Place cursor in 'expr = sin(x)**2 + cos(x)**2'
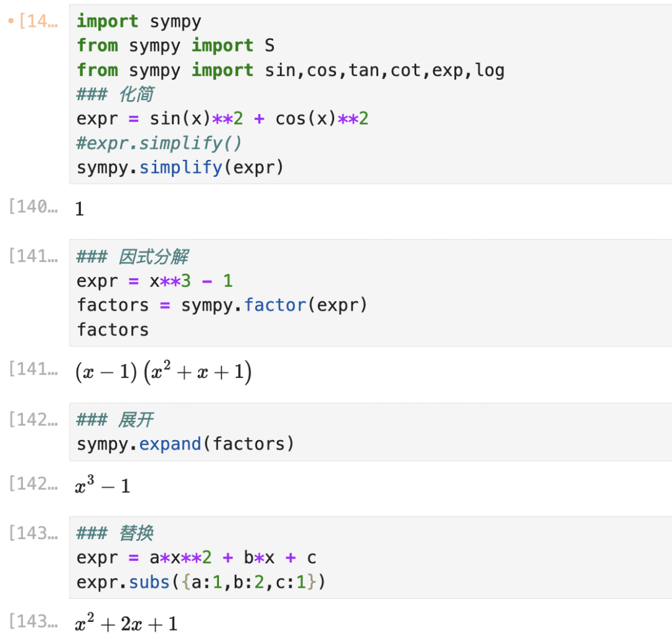This screenshot has width=672, height=640. tap(222, 118)
